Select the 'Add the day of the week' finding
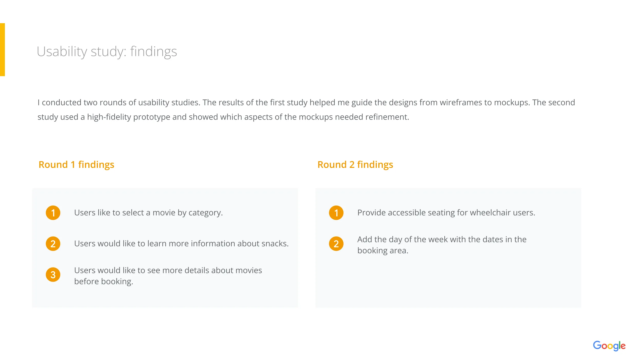 click(x=442, y=239)
